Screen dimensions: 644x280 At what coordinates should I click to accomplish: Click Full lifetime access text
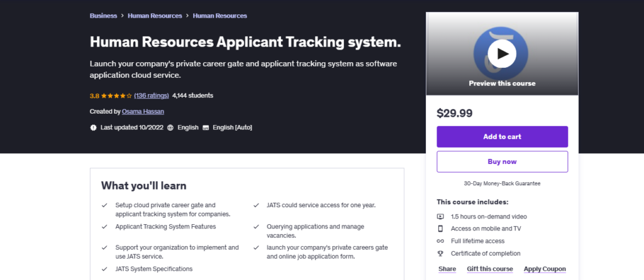coord(478,241)
